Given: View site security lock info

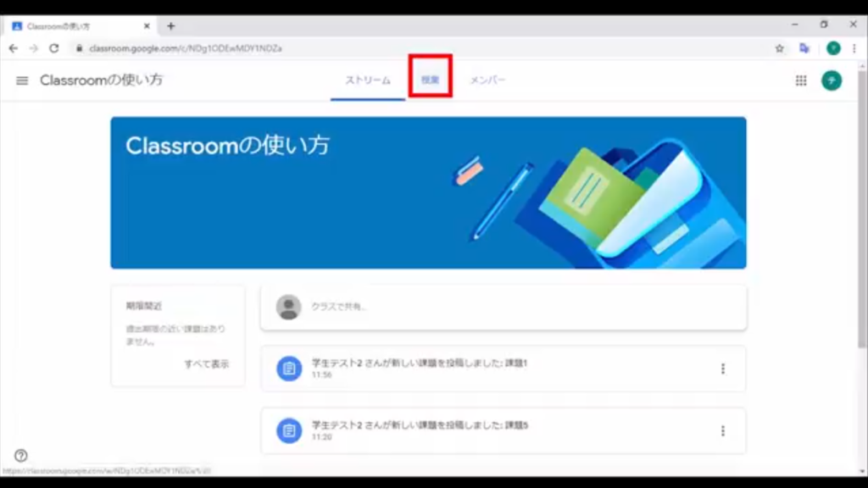Looking at the screenshot, I should [79, 48].
